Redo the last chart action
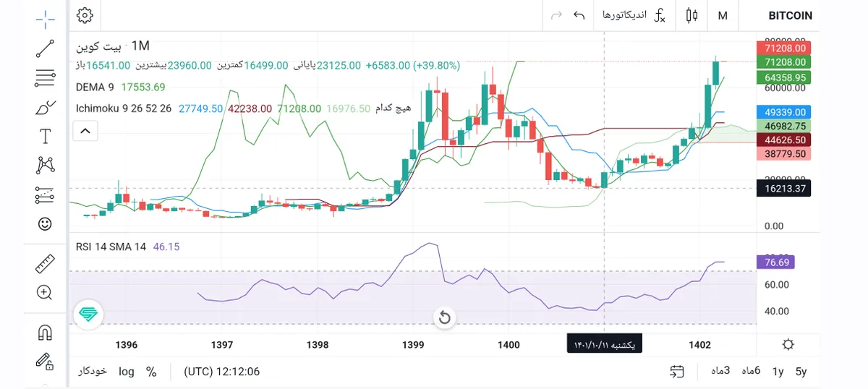 (556, 15)
